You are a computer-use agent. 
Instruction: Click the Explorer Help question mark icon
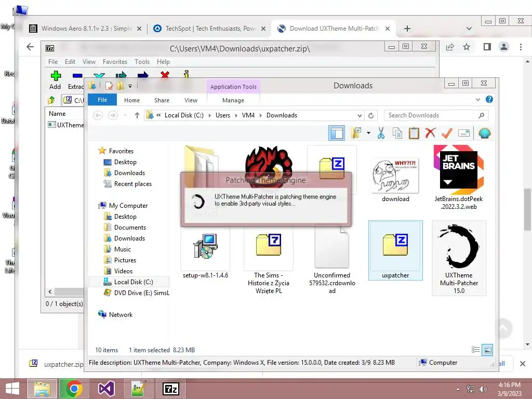tap(489, 99)
